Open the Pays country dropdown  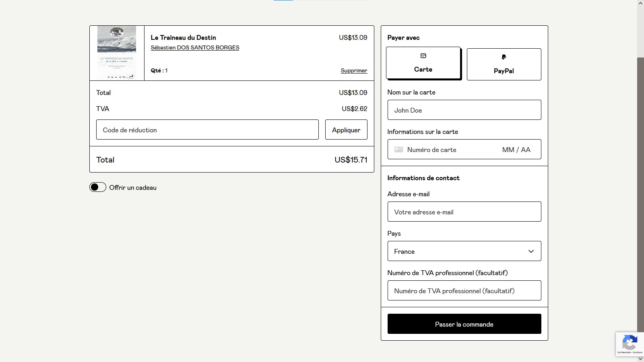[464, 251]
